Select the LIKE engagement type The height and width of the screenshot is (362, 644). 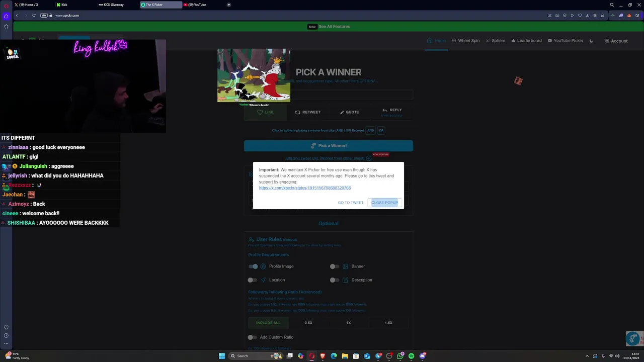pos(265,112)
